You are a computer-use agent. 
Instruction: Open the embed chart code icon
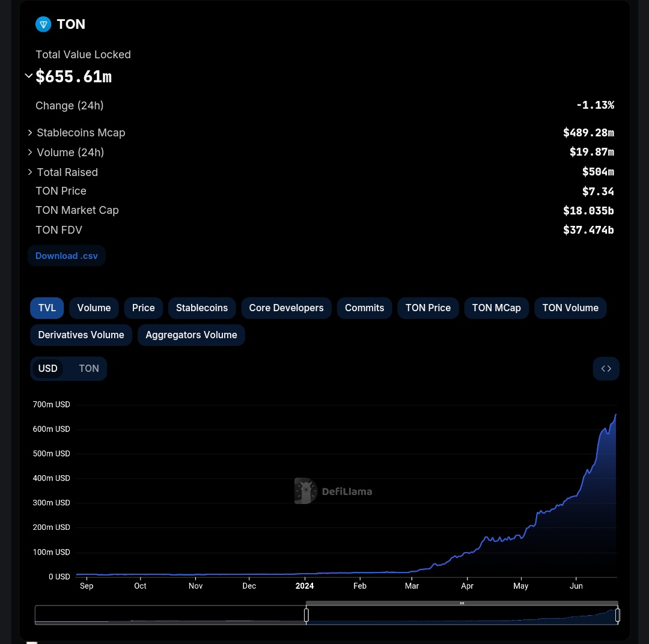(606, 368)
